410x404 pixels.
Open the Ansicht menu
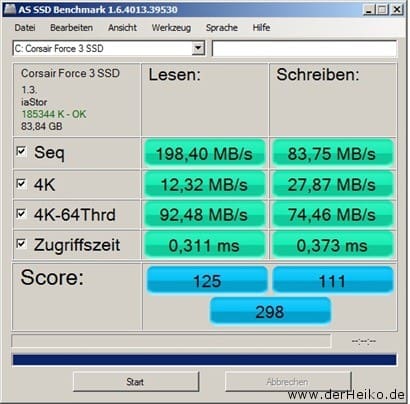122,28
